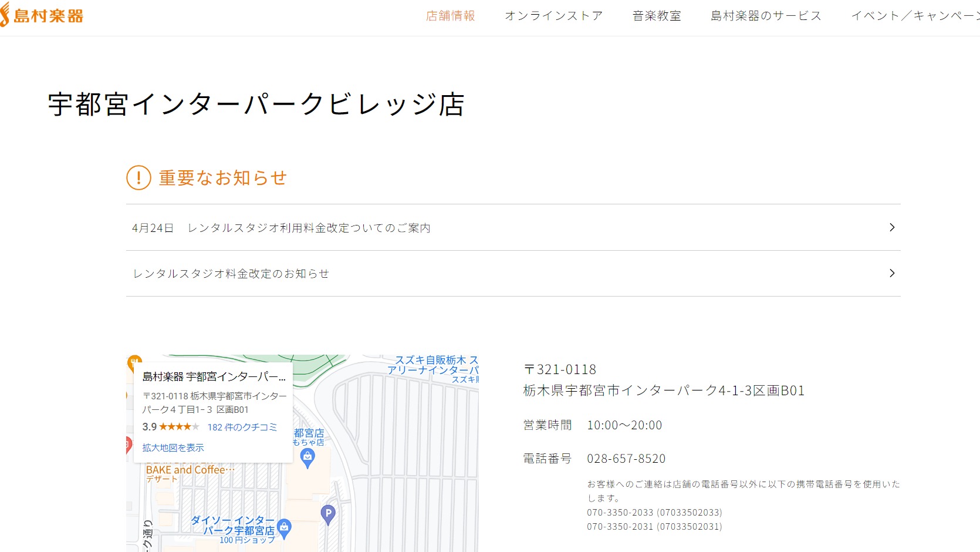This screenshot has height=552, width=980.
Task: Click the おもちゃ店 shopping map pin
Action: (307, 459)
